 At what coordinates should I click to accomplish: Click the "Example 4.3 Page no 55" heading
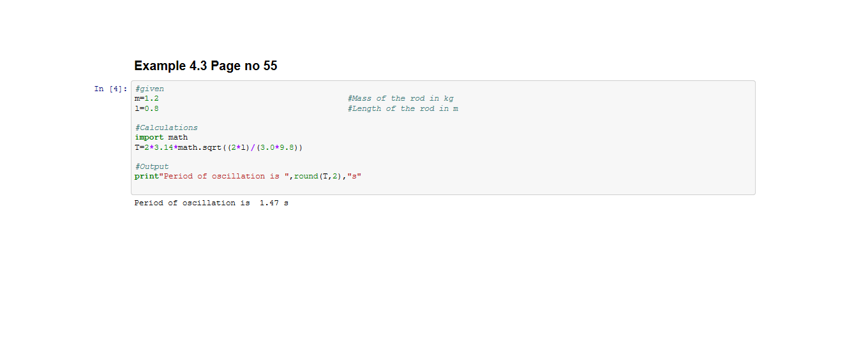(206, 66)
